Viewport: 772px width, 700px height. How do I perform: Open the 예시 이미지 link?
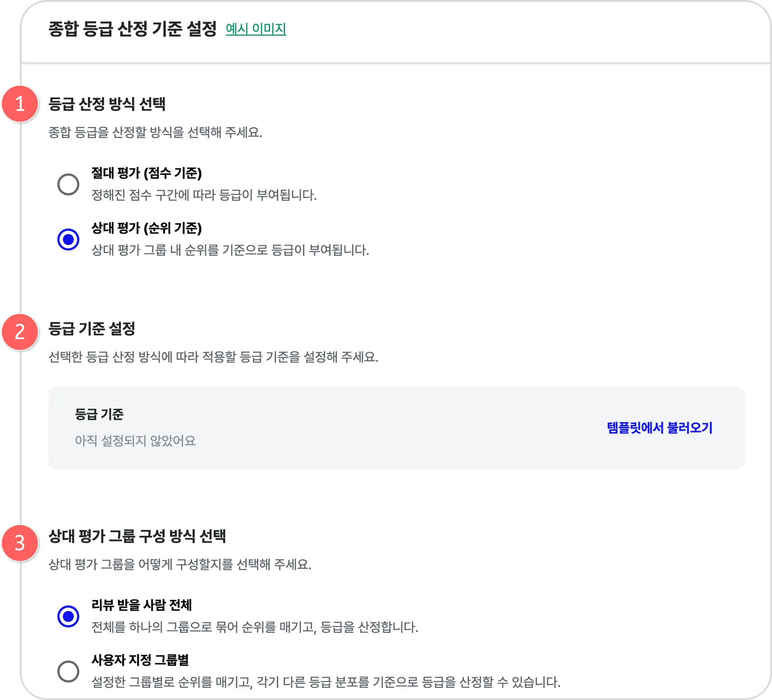coord(256,29)
